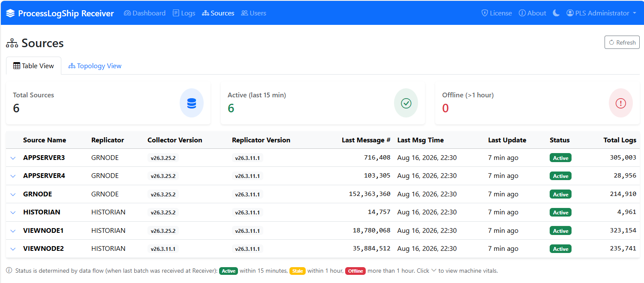644x283 pixels.
Task: Click the Last Message # column header
Action: 366,140
